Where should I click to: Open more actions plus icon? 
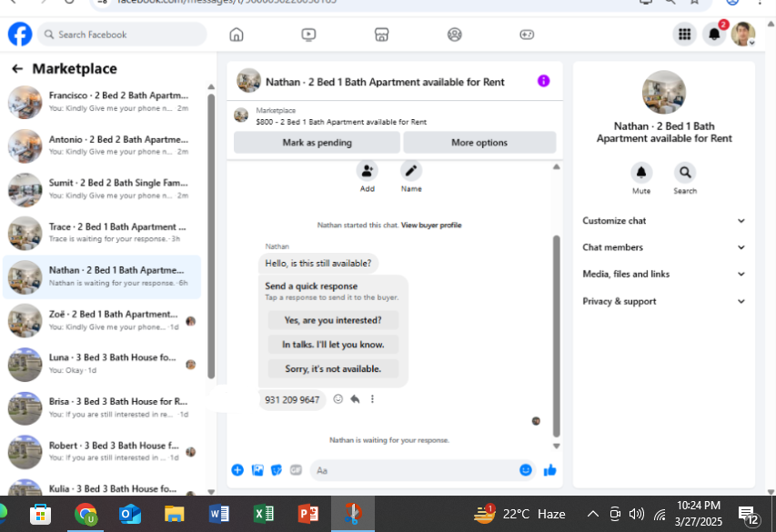[x=237, y=470]
